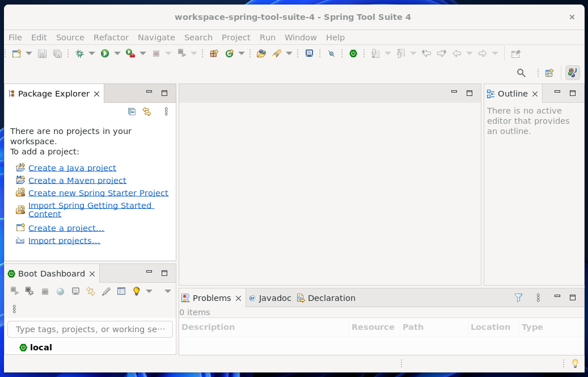Open the Run button dropdown arrow
Viewport: 588px width, 377px height.
coord(117,53)
